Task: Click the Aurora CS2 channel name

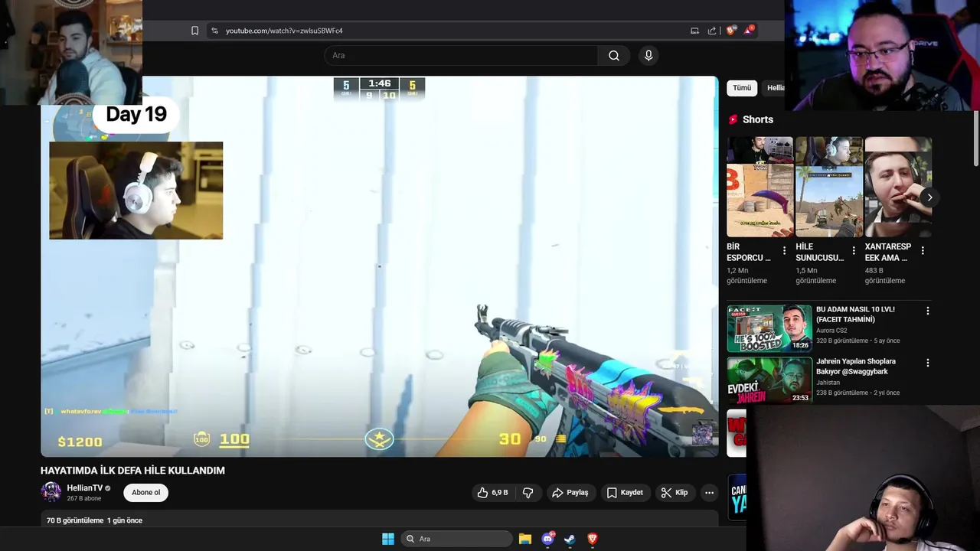Action: [831, 331]
